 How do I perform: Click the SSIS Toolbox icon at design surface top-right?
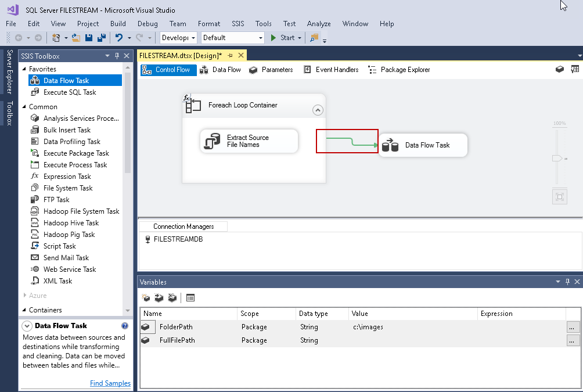point(575,69)
